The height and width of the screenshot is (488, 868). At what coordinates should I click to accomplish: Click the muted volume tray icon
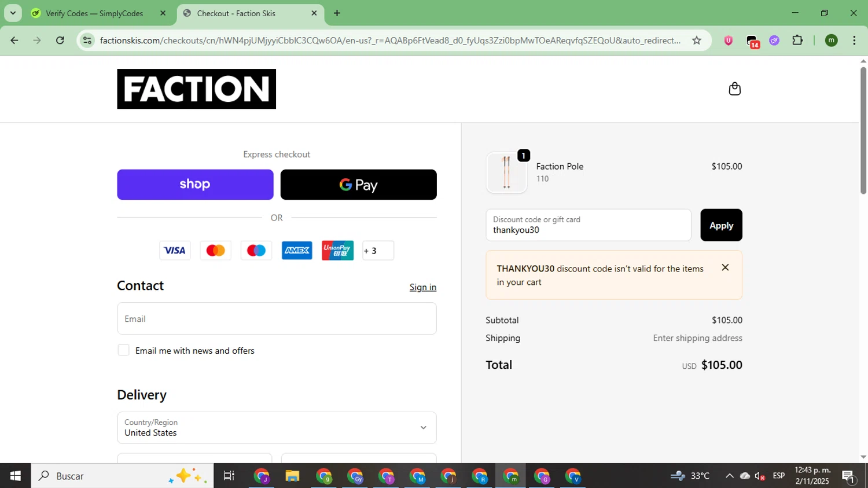tap(760, 476)
